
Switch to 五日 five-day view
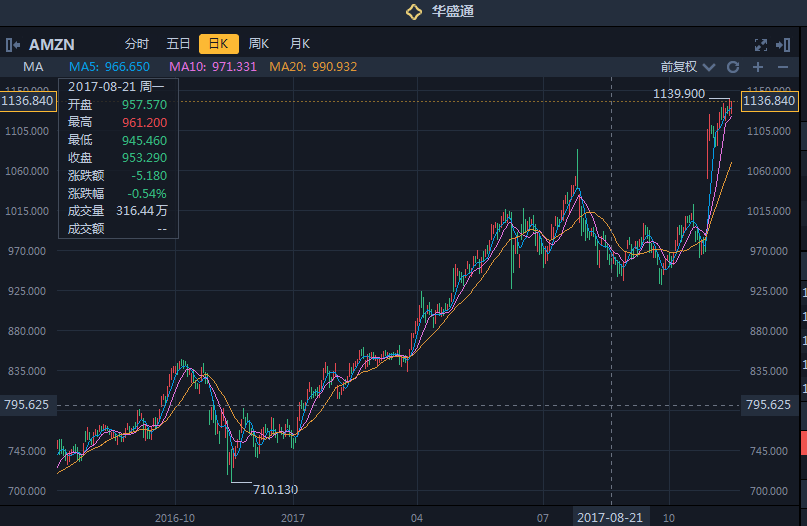click(x=178, y=44)
